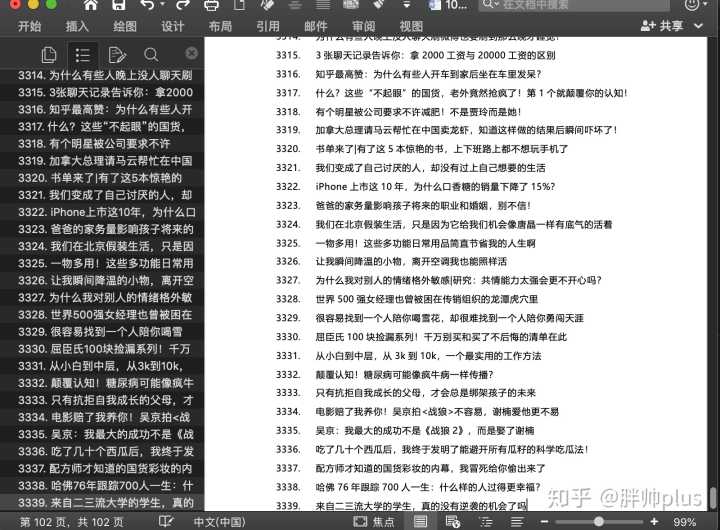Open the undo history dropdown arrow
Viewport: 720px width, 530px height.
pyautogui.click(x=162, y=5)
